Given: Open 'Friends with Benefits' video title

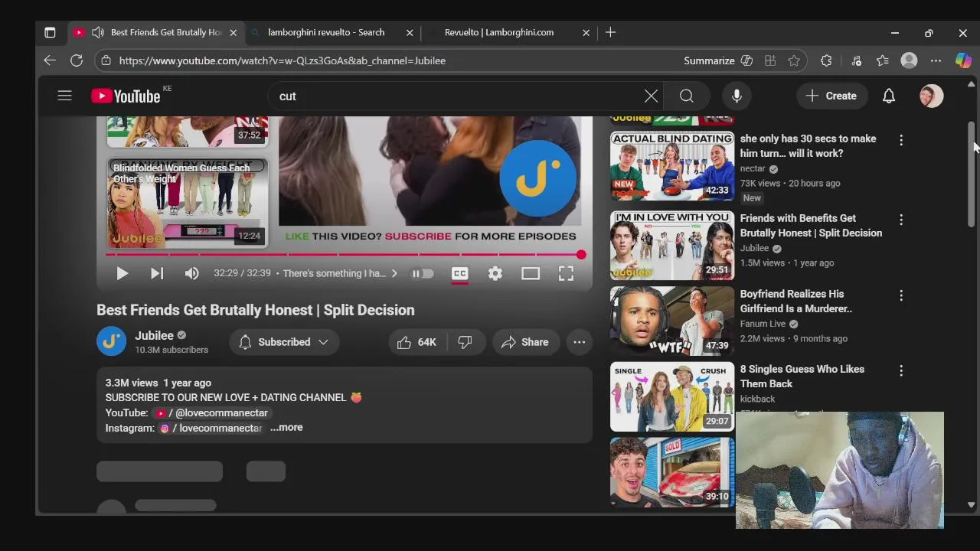Looking at the screenshot, I should click(811, 226).
